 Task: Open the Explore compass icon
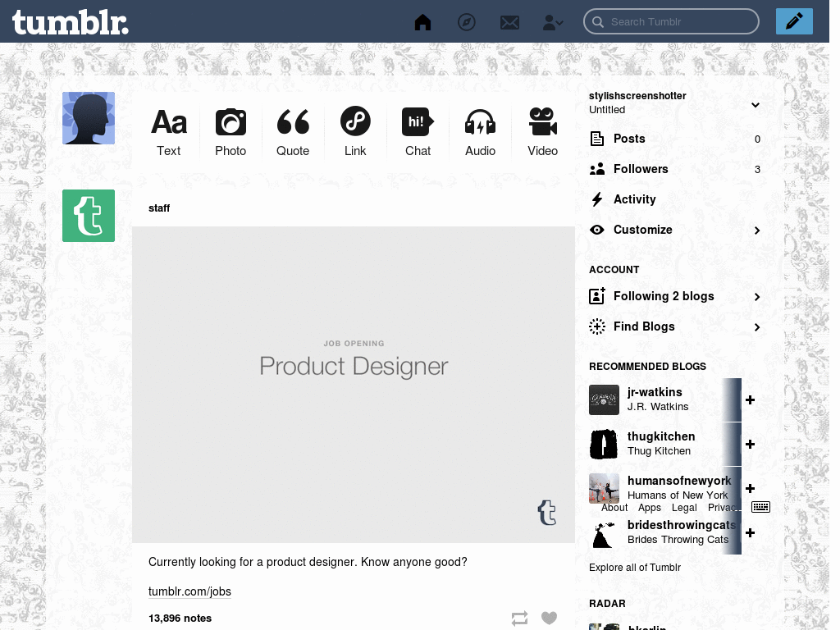pyautogui.click(x=467, y=21)
